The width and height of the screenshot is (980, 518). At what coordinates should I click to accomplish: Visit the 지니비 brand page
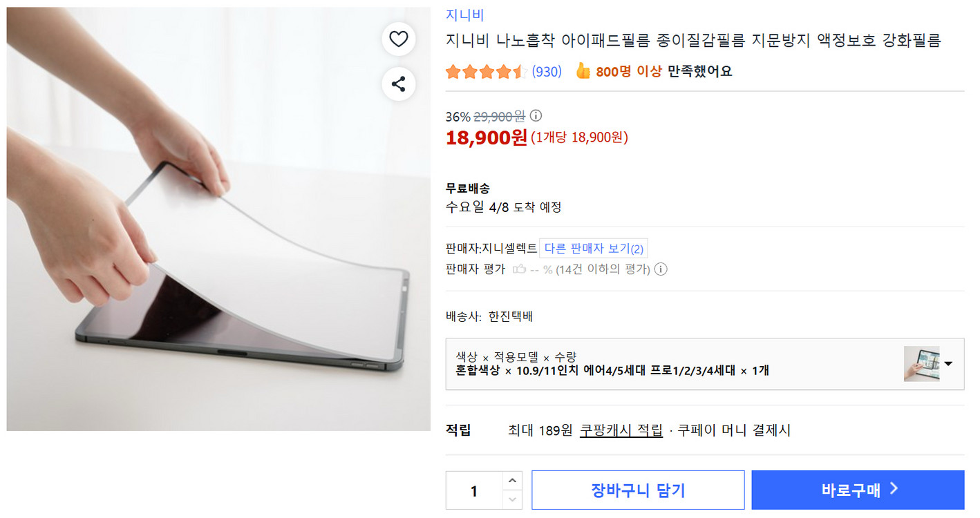[x=466, y=15]
